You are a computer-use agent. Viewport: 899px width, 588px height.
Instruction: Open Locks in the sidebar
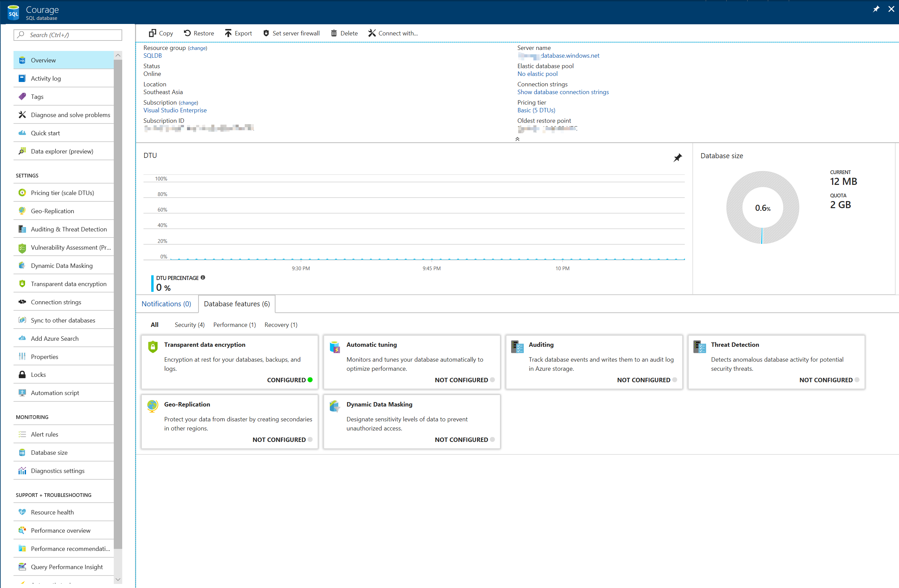click(x=63, y=375)
